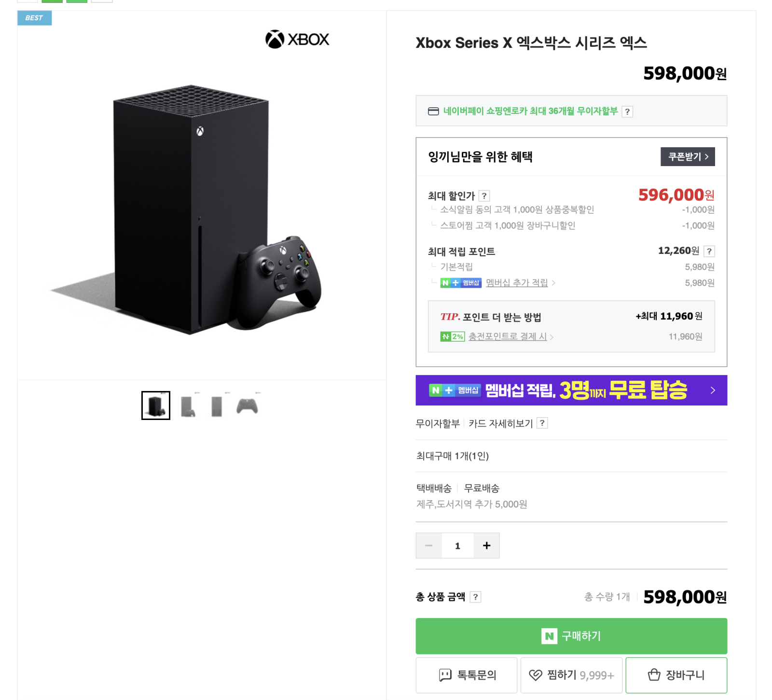This screenshot has height=700, width=772.
Task: Open the 멤버십 추가 적립 link
Action: (x=517, y=283)
